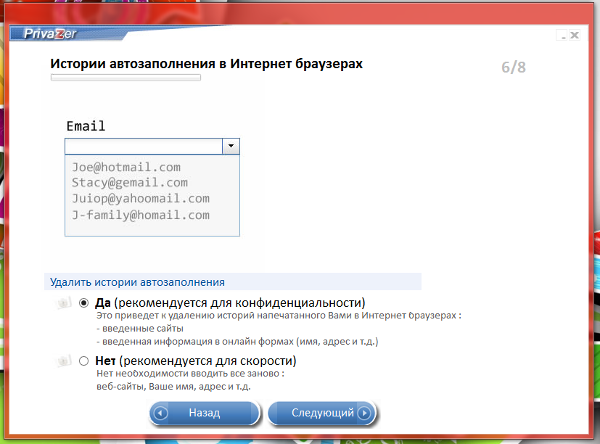Click the progress bar under the heading
The image size is (600, 444).
pyautogui.click(x=125, y=76)
